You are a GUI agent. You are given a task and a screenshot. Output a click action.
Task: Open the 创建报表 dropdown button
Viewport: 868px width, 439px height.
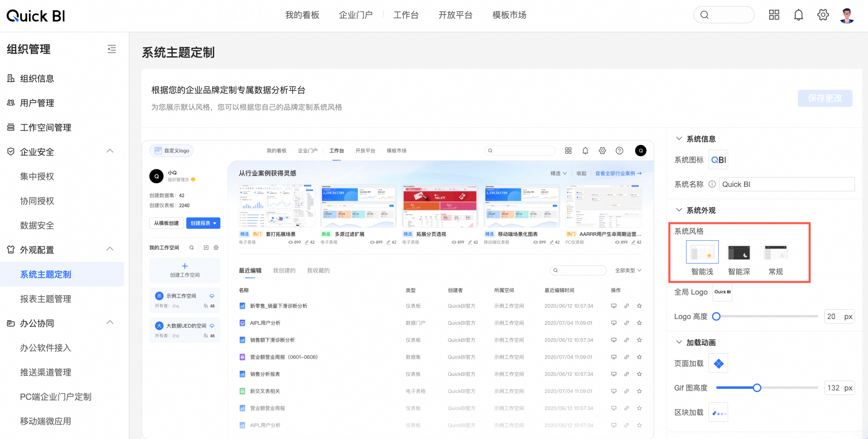pyautogui.click(x=203, y=223)
